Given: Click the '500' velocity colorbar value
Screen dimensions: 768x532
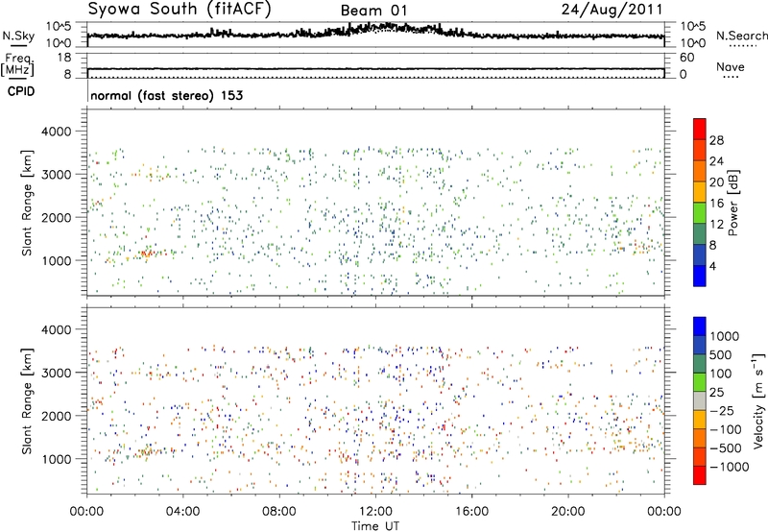Looking at the screenshot, I should (x=721, y=355).
